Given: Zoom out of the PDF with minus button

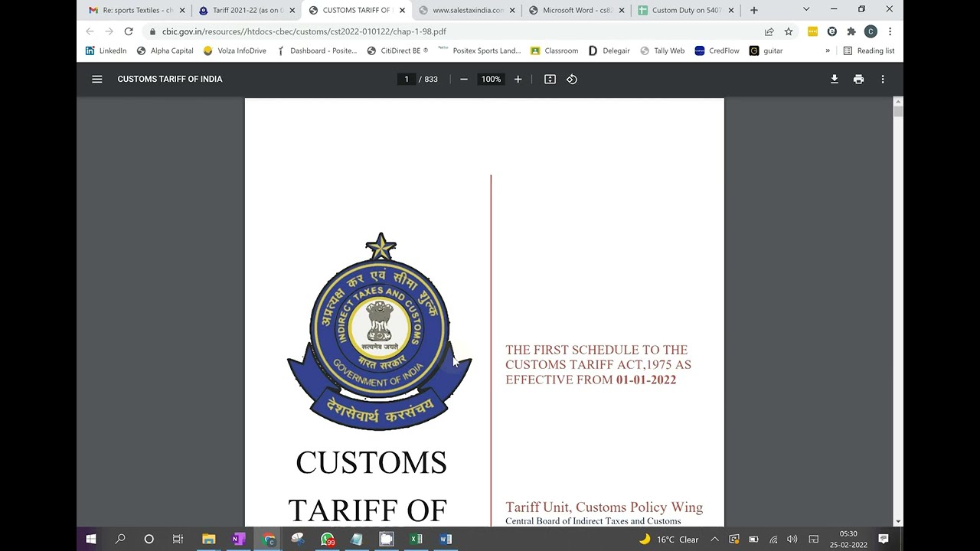Looking at the screenshot, I should pyautogui.click(x=463, y=79).
